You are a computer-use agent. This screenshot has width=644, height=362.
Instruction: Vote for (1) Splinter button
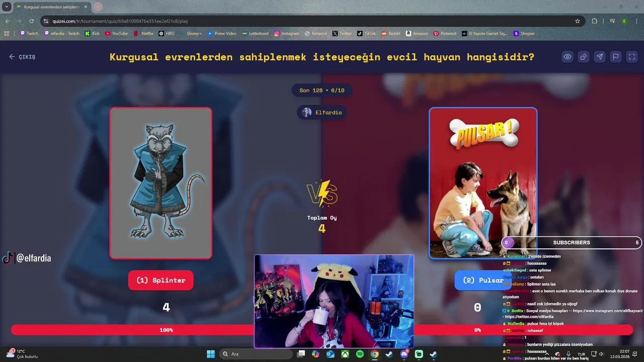coord(161,280)
